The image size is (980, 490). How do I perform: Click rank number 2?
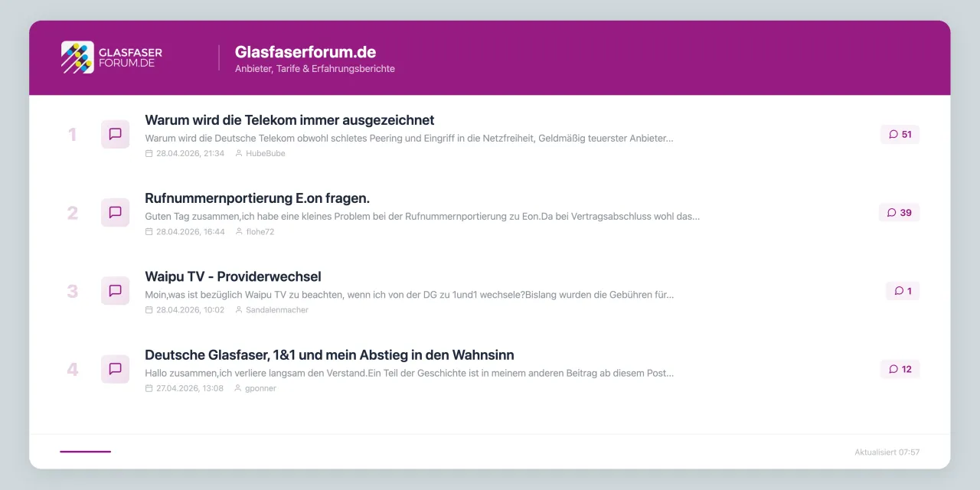coord(72,213)
